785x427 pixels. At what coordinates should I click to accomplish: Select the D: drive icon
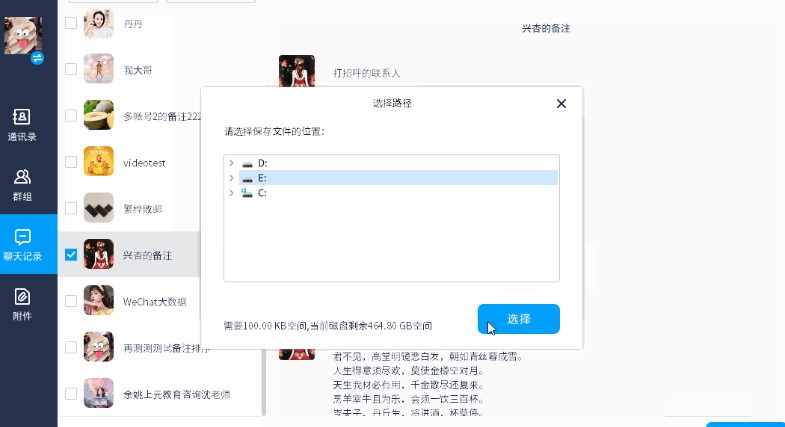(247, 164)
